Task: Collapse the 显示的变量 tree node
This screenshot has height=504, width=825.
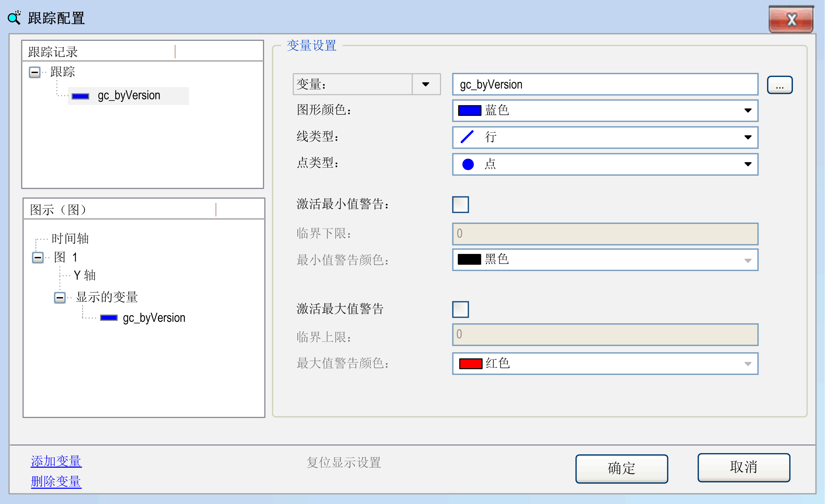Action: pos(60,297)
